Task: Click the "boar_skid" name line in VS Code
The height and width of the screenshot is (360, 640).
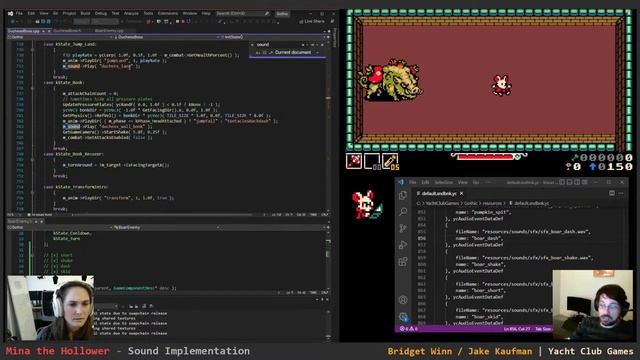Action: point(479,317)
